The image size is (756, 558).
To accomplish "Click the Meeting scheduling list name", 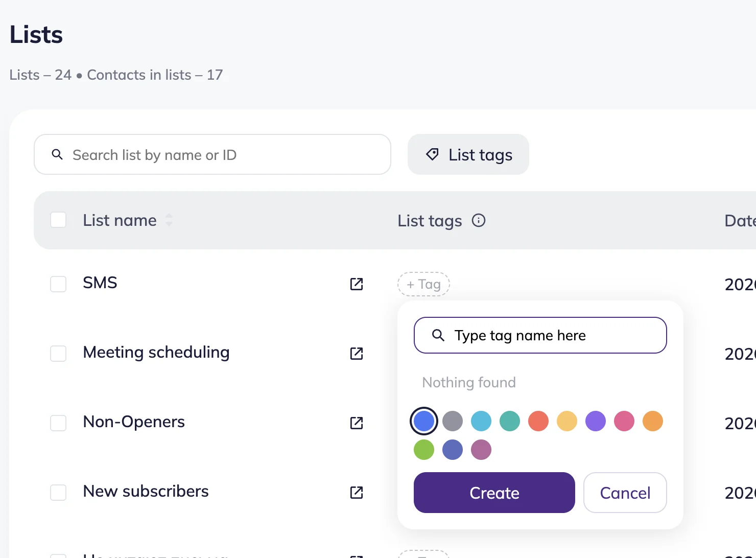I will [156, 353].
